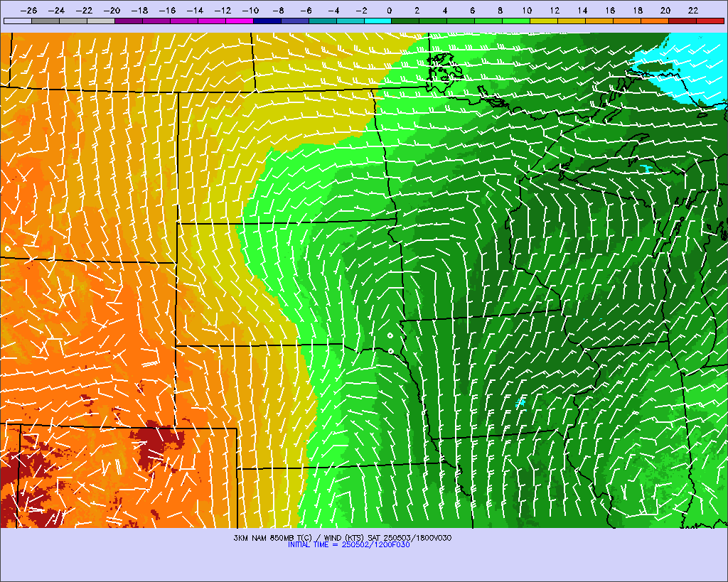The image size is (728, 582).
Task: Click the "22" legend label
Action: 693,10
